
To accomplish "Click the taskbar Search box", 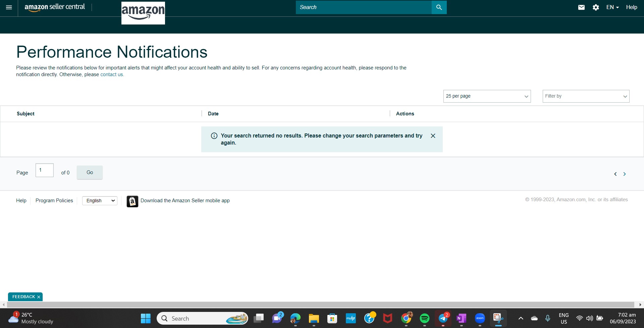I will pos(203,318).
